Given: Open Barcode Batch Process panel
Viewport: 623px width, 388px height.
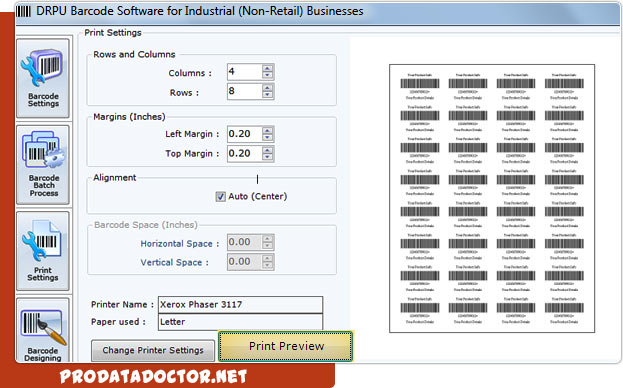Looking at the screenshot, I should [x=43, y=164].
